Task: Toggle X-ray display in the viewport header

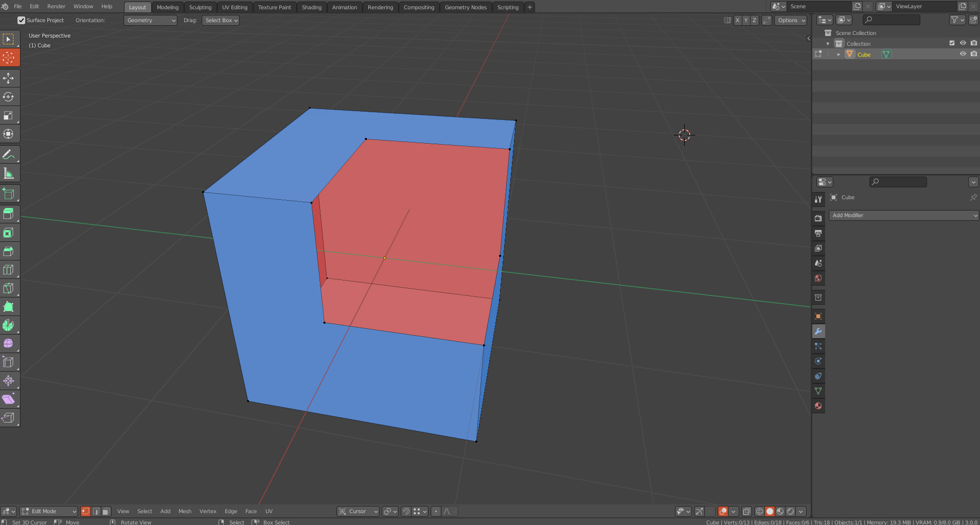Action: pyautogui.click(x=746, y=511)
